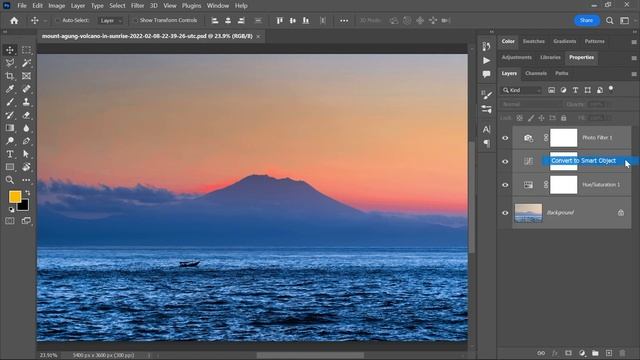Select the Rectangular Marquee tool
Viewport: 640px width, 360px height.
point(26,50)
